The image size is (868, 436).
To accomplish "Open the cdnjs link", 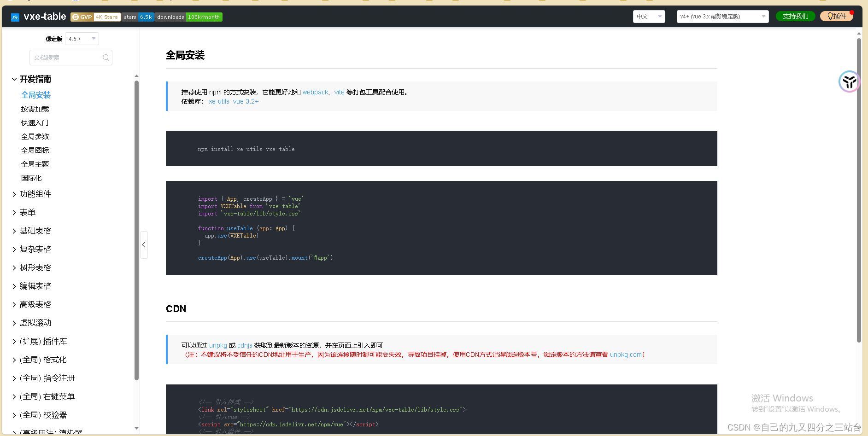I will [x=245, y=345].
